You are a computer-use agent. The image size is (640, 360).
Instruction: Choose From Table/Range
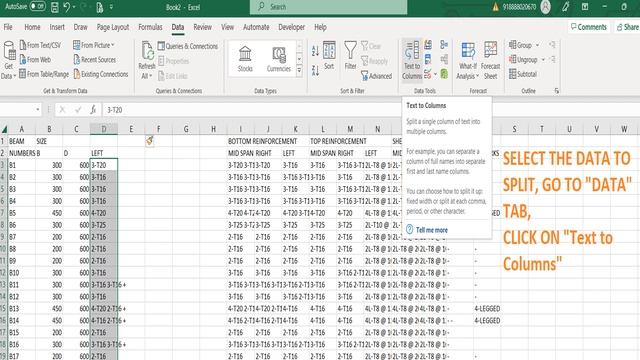(44, 74)
